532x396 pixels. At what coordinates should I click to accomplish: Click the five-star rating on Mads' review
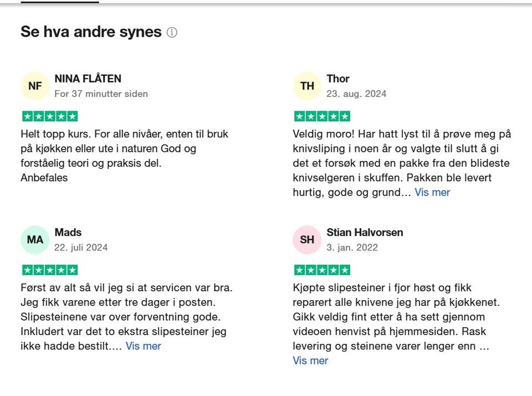click(x=50, y=270)
